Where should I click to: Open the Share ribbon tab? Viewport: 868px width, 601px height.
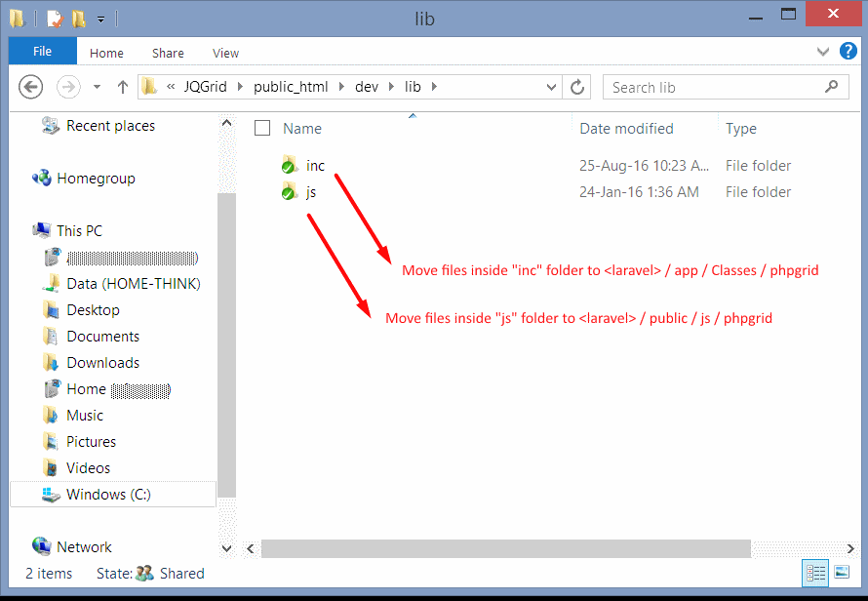[168, 53]
